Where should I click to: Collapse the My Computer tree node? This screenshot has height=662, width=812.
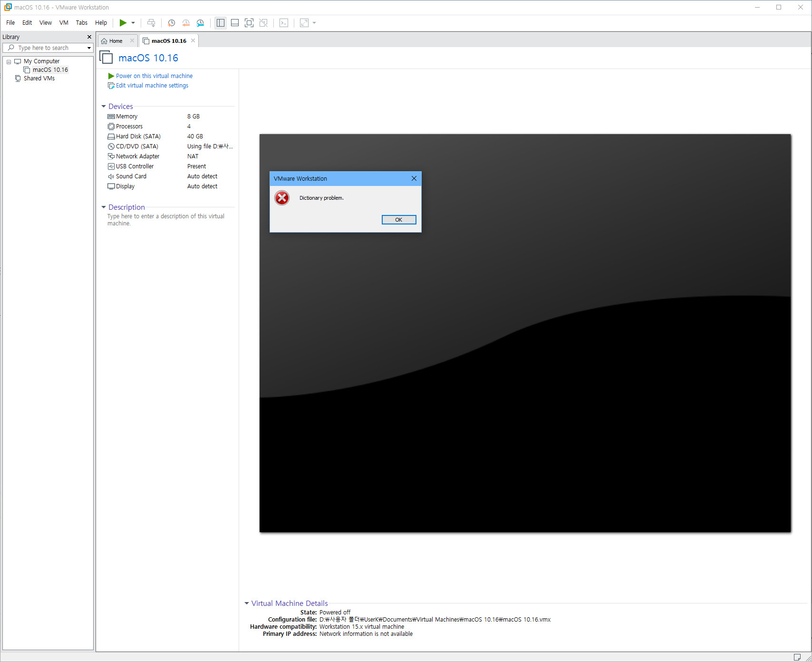(x=9, y=62)
